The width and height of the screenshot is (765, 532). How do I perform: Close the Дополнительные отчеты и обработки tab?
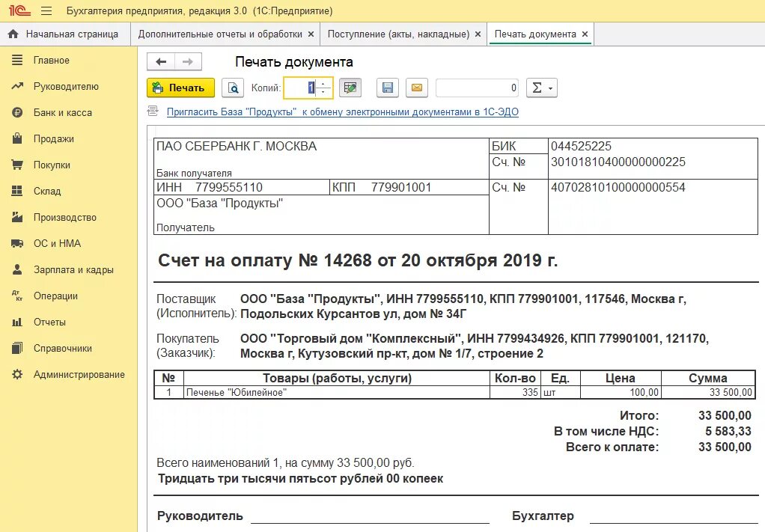pyautogui.click(x=311, y=34)
